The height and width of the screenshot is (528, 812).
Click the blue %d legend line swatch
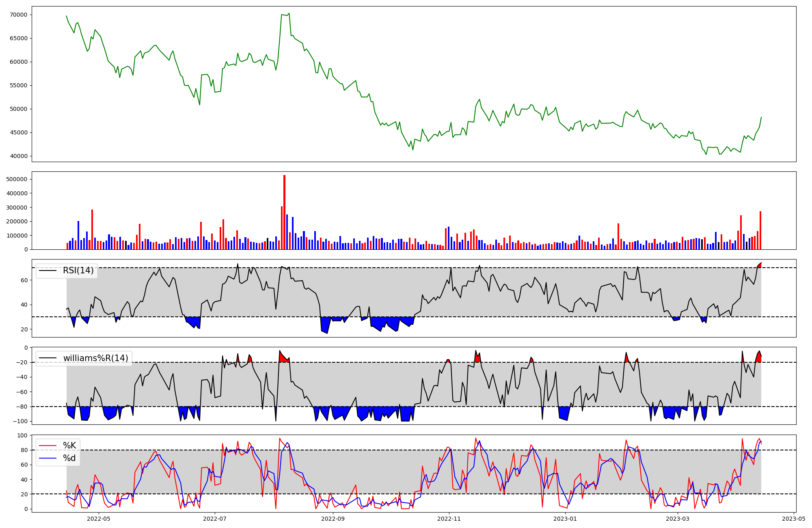coord(48,458)
